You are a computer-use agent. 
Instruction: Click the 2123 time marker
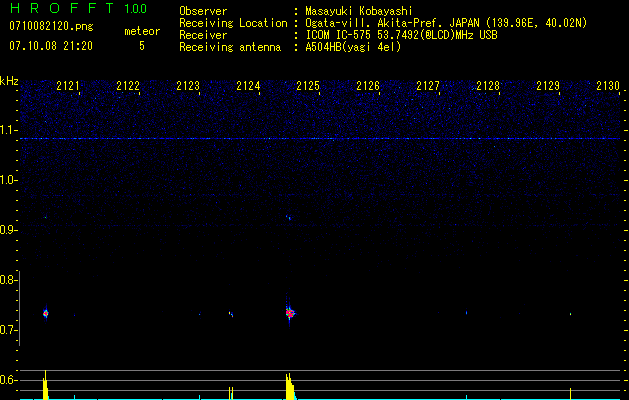tap(188, 86)
